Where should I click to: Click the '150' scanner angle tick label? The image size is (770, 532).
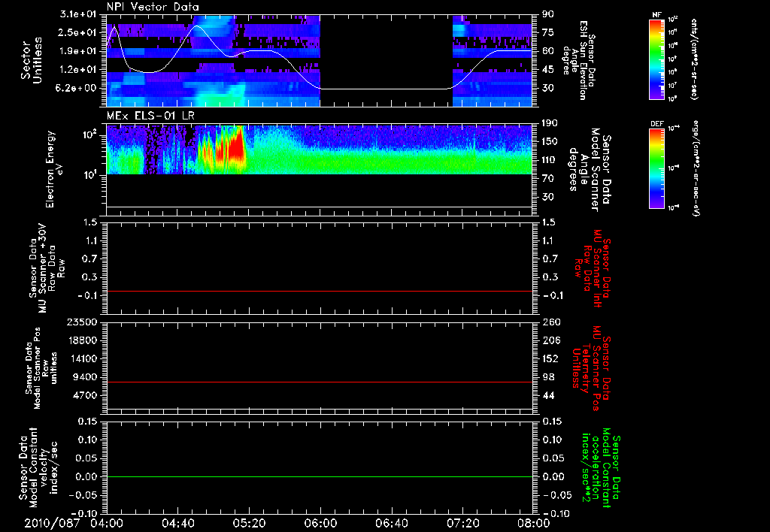tap(550, 142)
